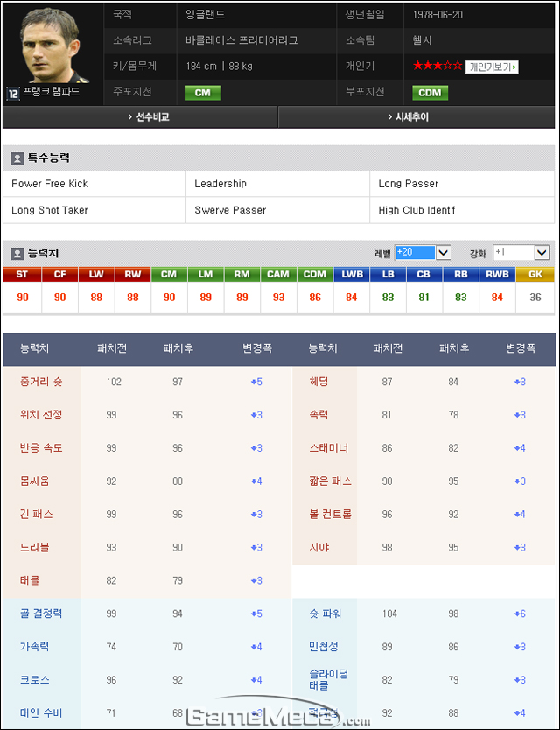560x730 pixels.
Task: Select the LWB position header
Action: click(x=352, y=274)
